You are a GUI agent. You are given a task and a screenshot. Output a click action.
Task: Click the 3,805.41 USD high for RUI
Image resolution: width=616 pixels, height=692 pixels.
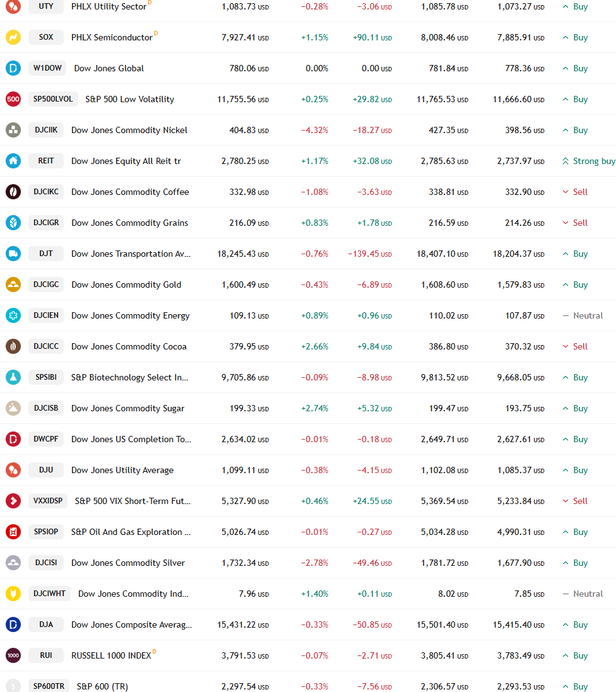click(x=445, y=655)
